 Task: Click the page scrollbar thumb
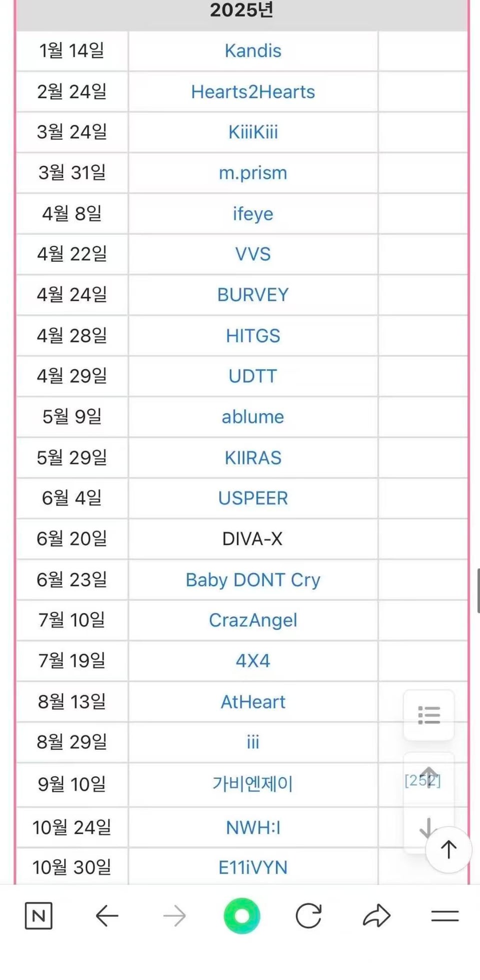[478, 590]
